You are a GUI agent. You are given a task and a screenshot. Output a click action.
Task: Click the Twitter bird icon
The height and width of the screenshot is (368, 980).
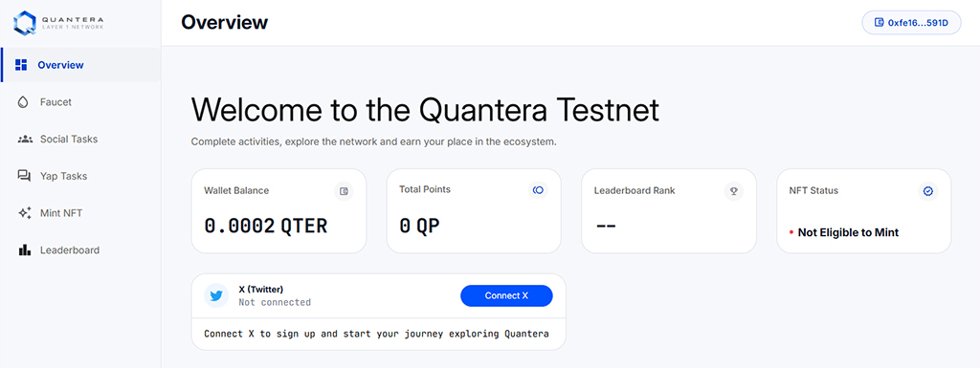pyautogui.click(x=216, y=295)
